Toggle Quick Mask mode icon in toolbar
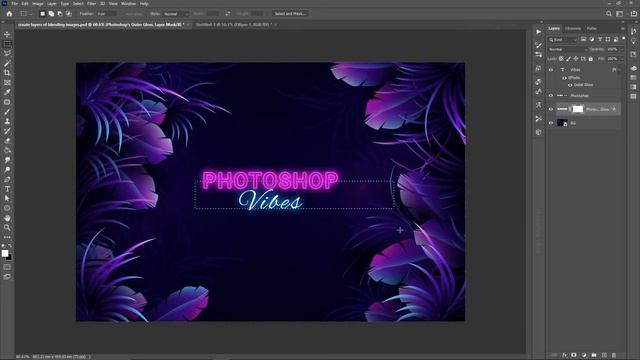Screen dimensions: 640x360 point(7,267)
